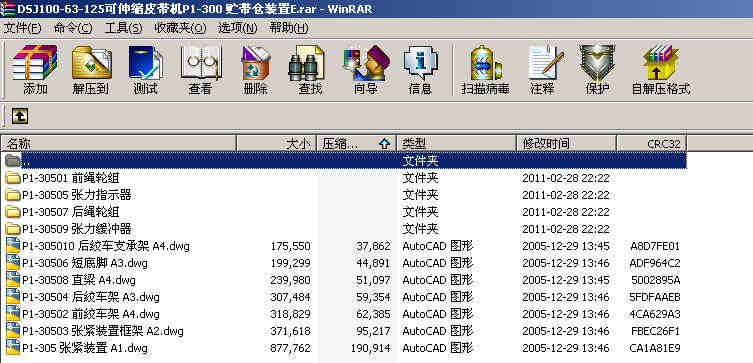Click DWG icon of P1-30506 短底脚 A3.dwg
The height and width of the screenshot is (363, 753).
click(x=13, y=263)
